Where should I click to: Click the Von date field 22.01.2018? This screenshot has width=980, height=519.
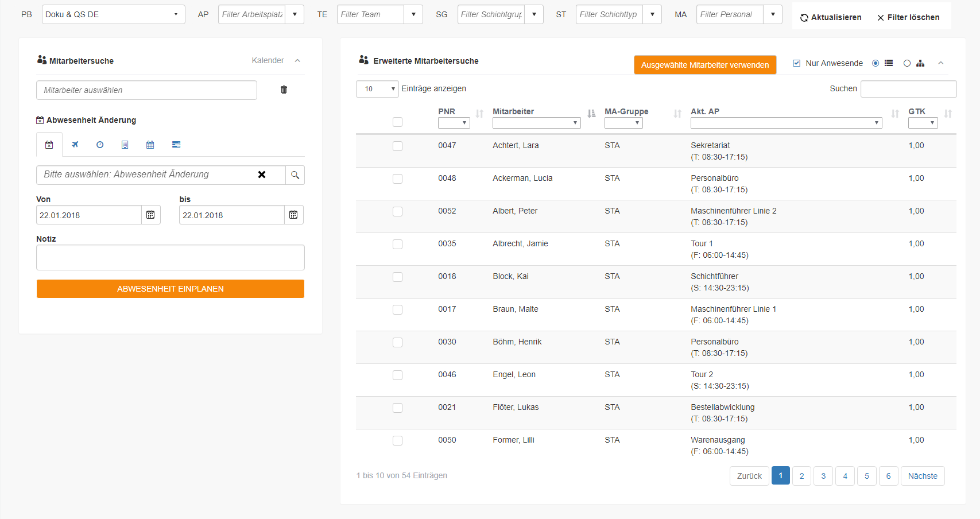pos(89,215)
